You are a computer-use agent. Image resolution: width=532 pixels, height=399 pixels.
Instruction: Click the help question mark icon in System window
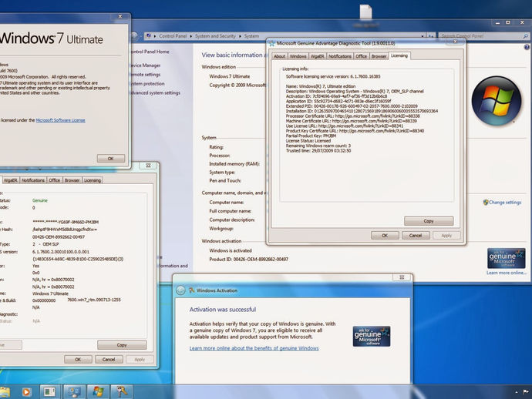[527, 48]
